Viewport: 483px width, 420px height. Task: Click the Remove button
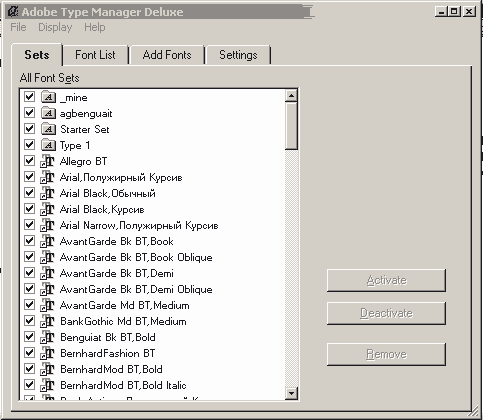click(x=386, y=354)
